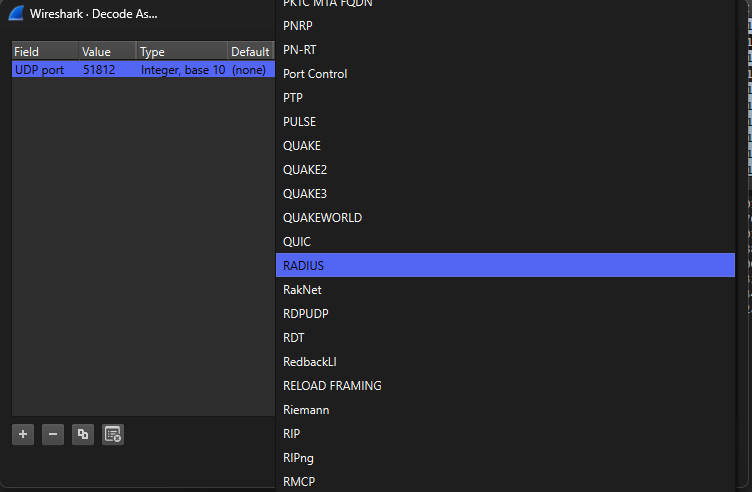The height and width of the screenshot is (492, 752).
Task: Choose RIPng from the protocol list
Action: click(x=505, y=458)
